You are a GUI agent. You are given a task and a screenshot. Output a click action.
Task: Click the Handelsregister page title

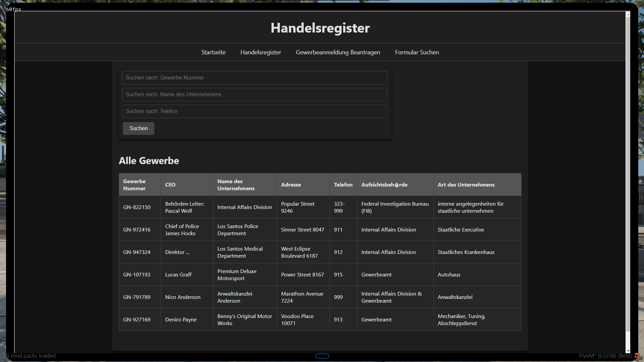click(x=320, y=28)
